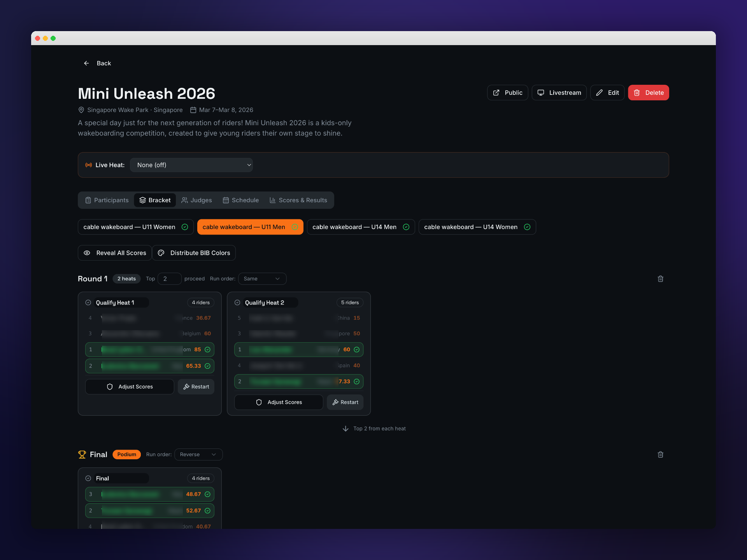This screenshot has width=747, height=560.
Task: Click the Livestream monitor button
Action: click(559, 93)
